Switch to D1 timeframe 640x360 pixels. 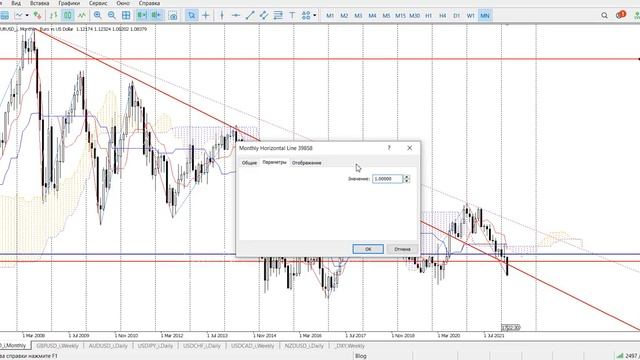(x=456, y=16)
